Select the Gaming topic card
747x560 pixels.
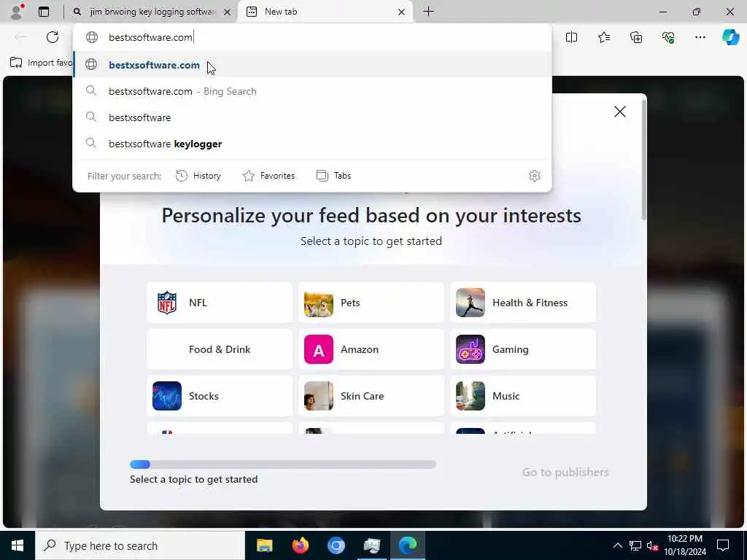(x=523, y=349)
